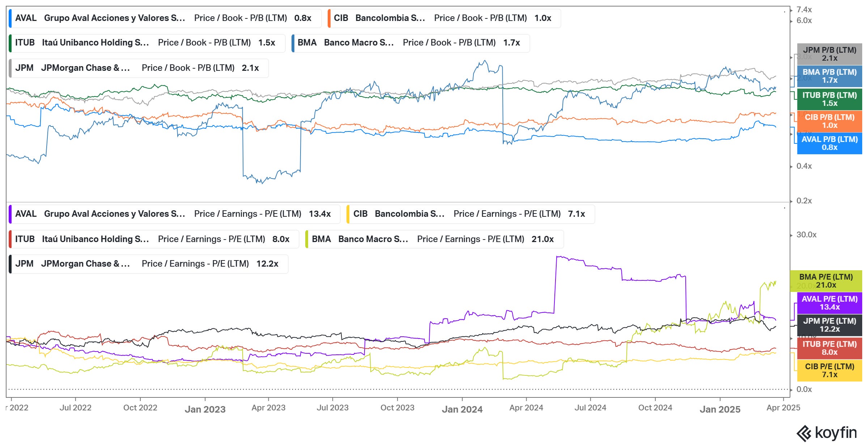This screenshot has width=868, height=448.
Task: Open the ITUB Price / Earnings legend box
Action: (x=154, y=239)
